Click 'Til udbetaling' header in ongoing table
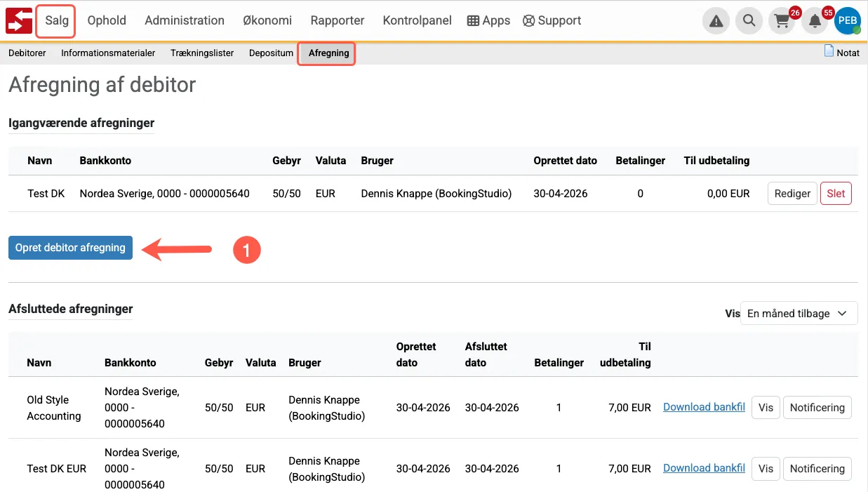Screen dimensions: 868x492 tap(716, 161)
